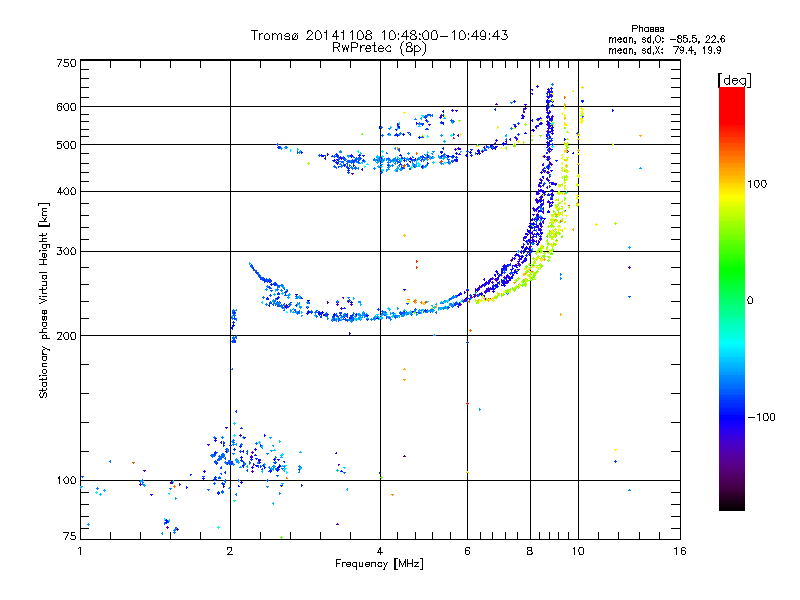Click the x-axis tick label "4"

coord(380,551)
